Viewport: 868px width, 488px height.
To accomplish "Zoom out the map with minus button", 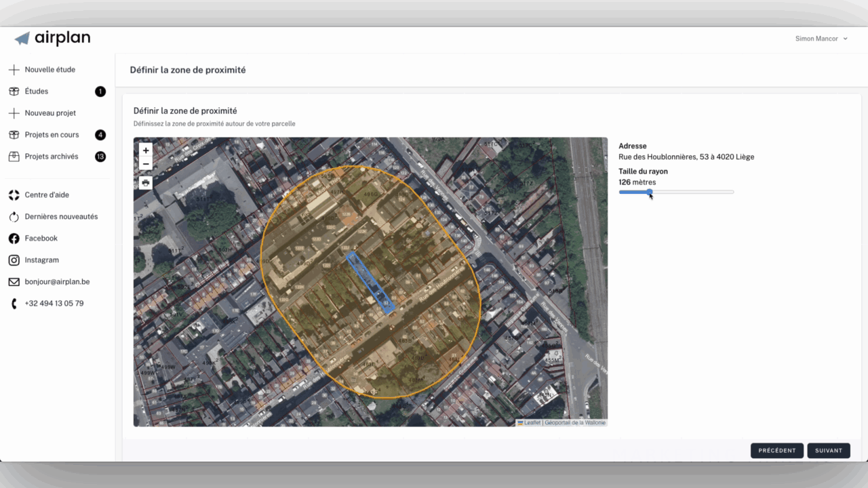I will 146,164.
